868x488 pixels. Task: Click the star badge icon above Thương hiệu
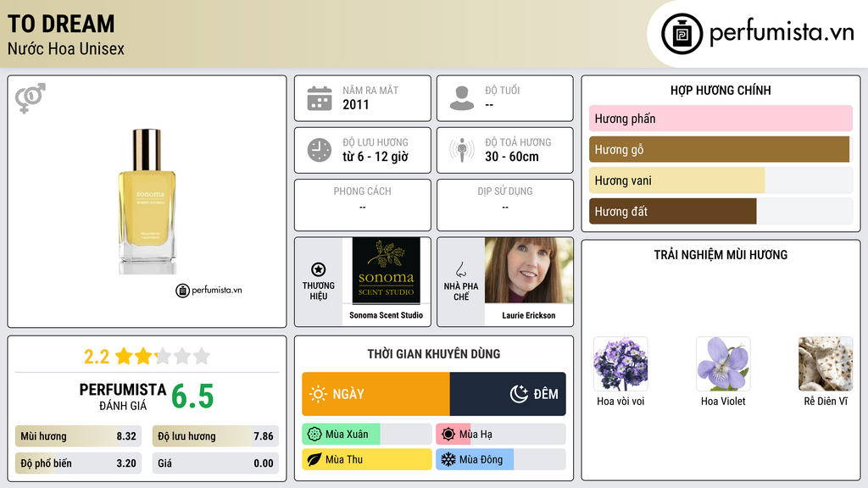319,269
